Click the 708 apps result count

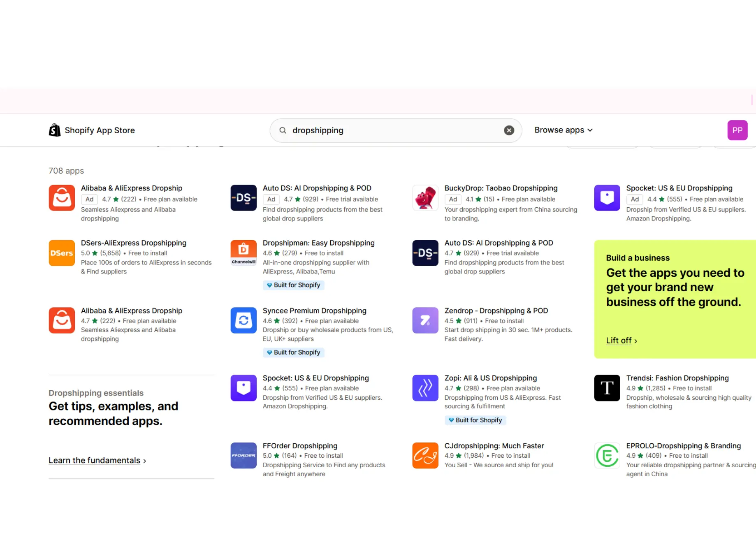coord(66,171)
